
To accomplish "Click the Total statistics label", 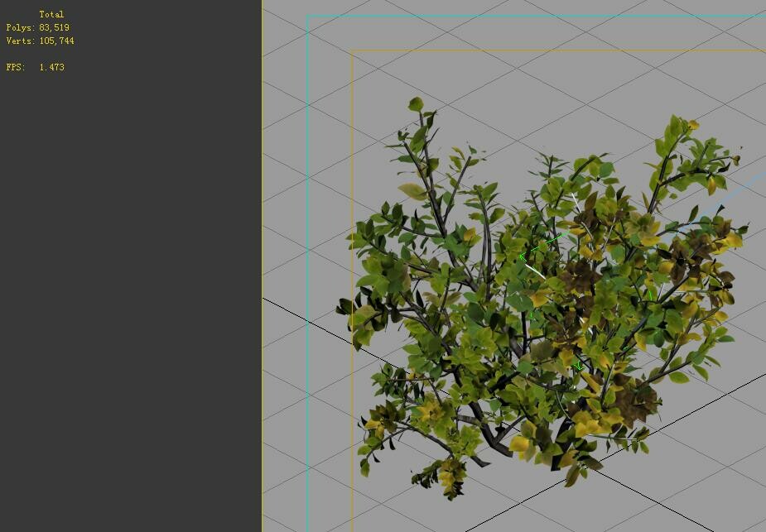I will [x=52, y=14].
